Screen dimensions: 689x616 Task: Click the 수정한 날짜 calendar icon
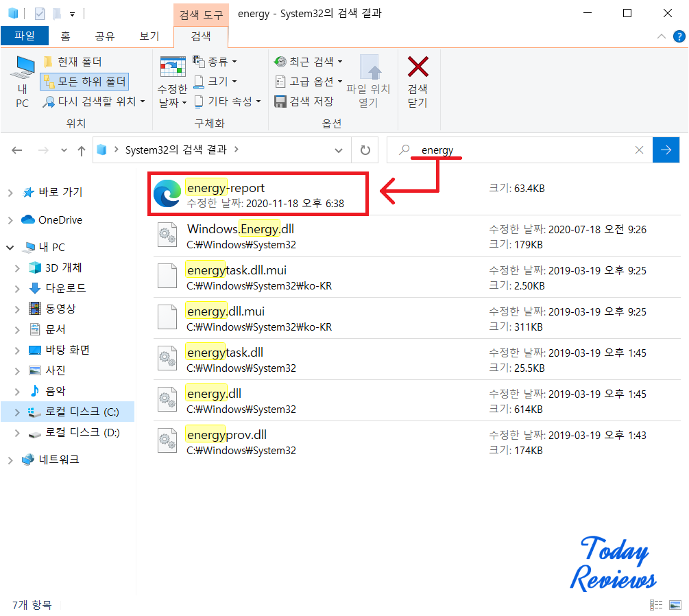tap(173, 67)
